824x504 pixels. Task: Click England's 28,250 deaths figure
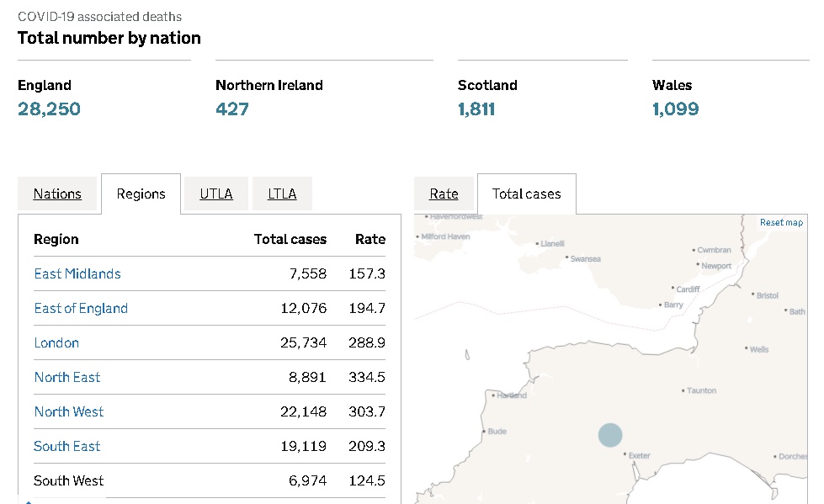49,109
